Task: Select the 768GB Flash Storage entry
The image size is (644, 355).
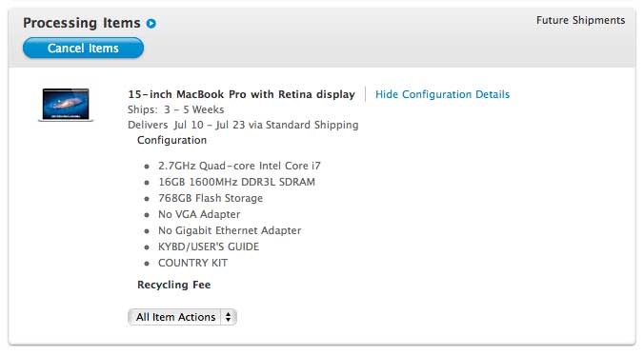Action: [x=211, y=198]
